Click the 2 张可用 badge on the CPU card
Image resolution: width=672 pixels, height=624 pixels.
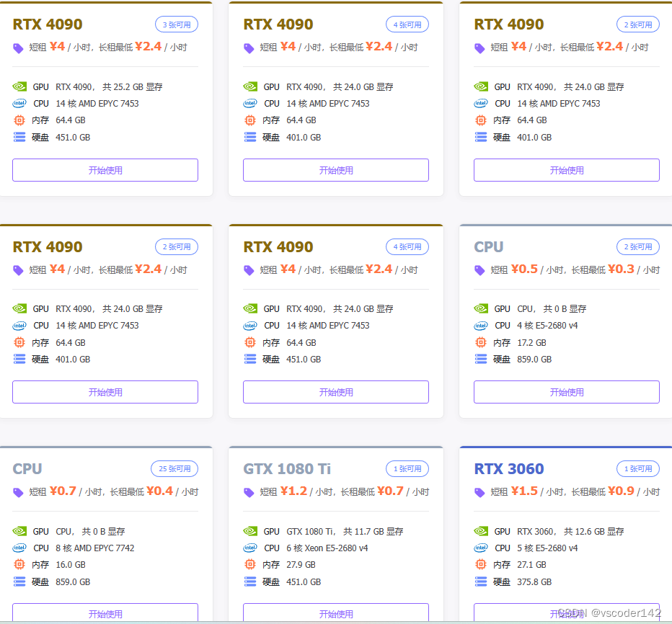(x=637, y=246)
